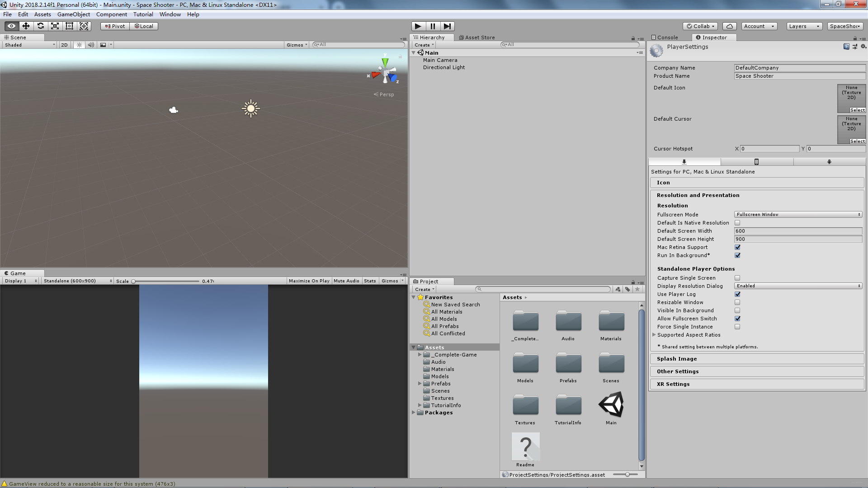Select the Readme asset
Image resolution: width=868 pixels, height=488 pixels.
525,450
